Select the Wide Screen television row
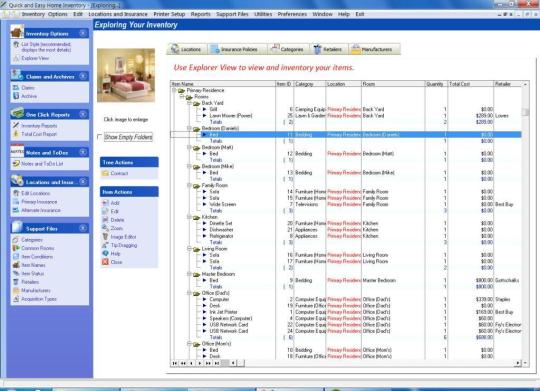This screenshot has height=391, width=540. pos(346,204)
